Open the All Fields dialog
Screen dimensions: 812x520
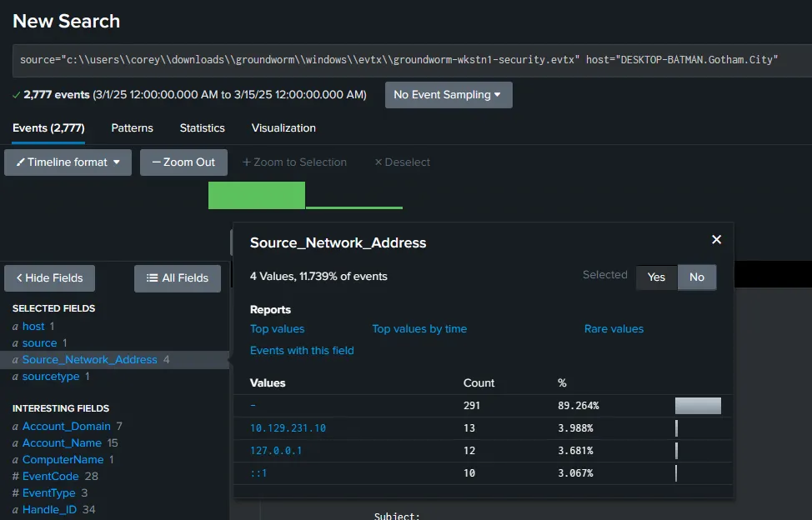click(x=178, y=278)
